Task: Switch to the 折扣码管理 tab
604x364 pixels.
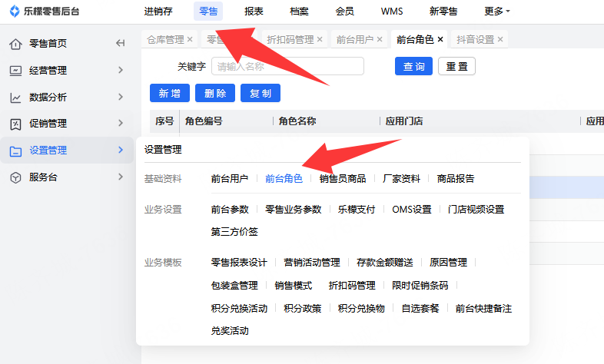Action: pyautogui.click(x=290, y=39)
